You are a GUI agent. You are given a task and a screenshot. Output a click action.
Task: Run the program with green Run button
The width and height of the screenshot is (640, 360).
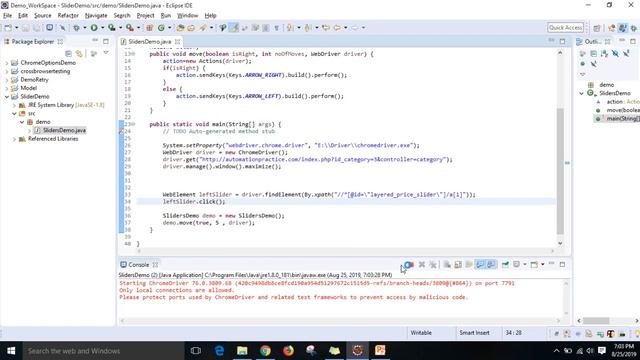click(94, 28)
